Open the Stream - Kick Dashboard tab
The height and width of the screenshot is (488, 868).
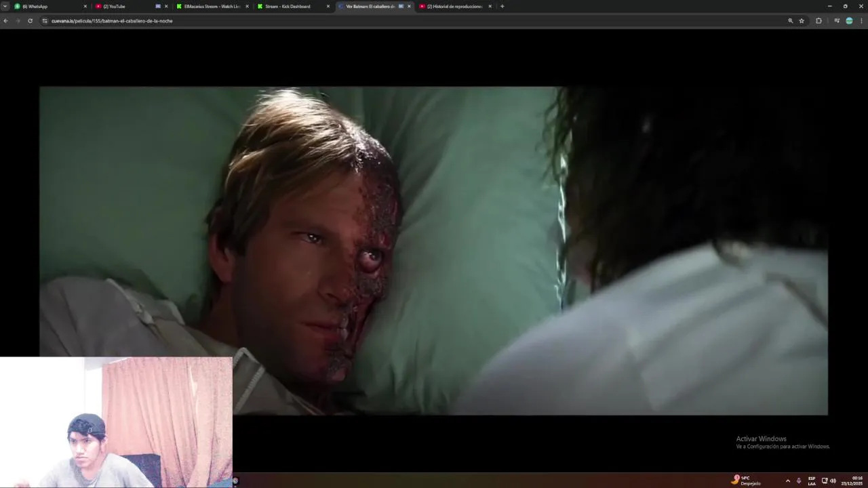pyautogui.click(x=293, y=6)
